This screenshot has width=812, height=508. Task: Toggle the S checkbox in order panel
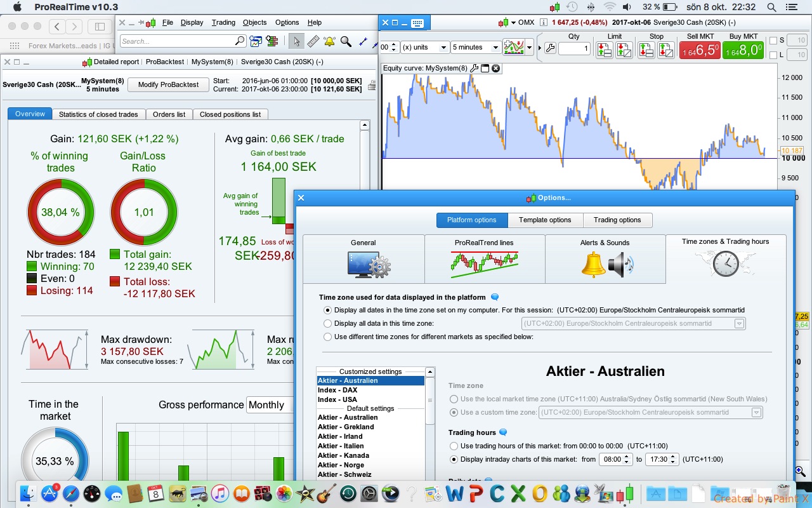pyautogui.click(x=773, y=41)
